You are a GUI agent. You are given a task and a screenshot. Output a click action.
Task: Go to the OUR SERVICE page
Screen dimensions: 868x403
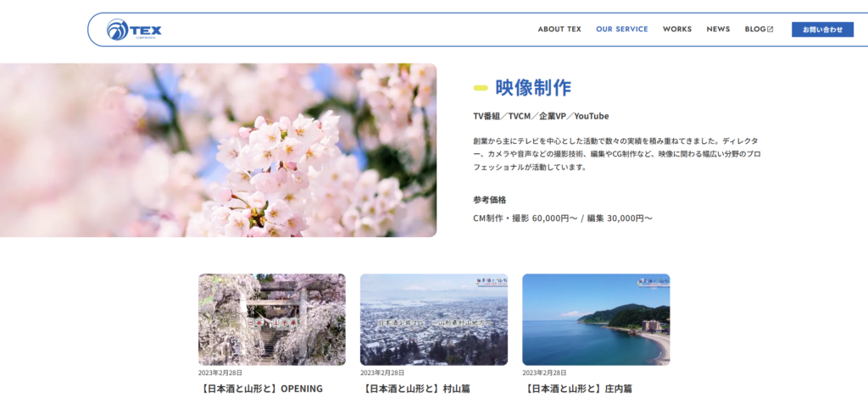click(x=621, y=30)
